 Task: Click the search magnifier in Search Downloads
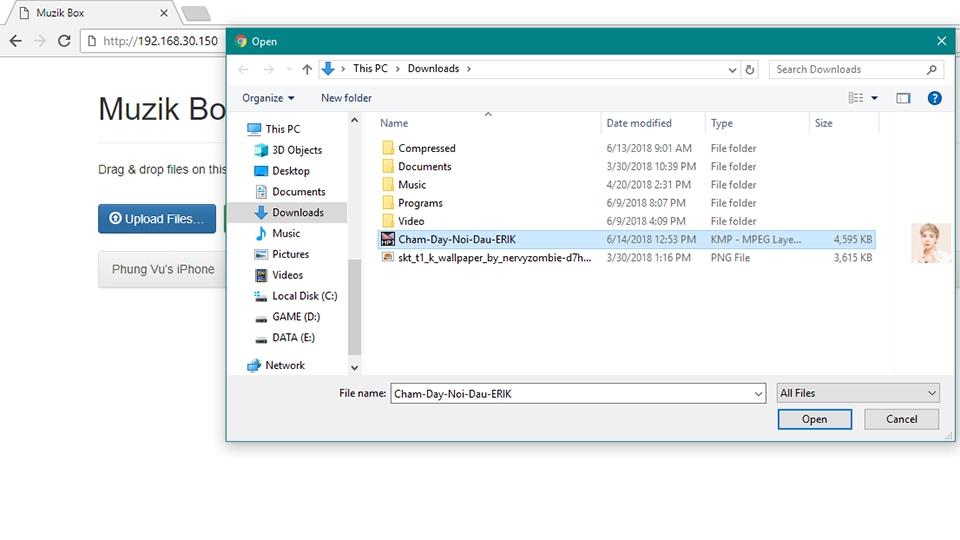point(932,69)
